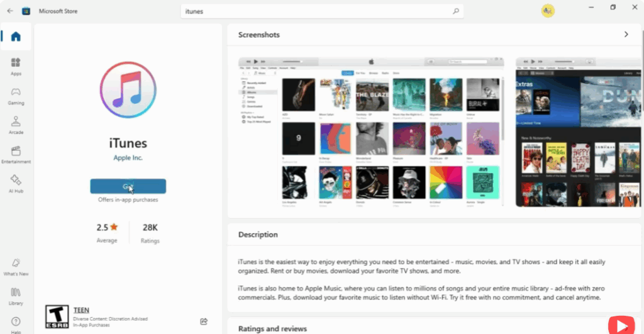
Task: Open the Library section
Action: pyautogui.click(x=16, y=296)
